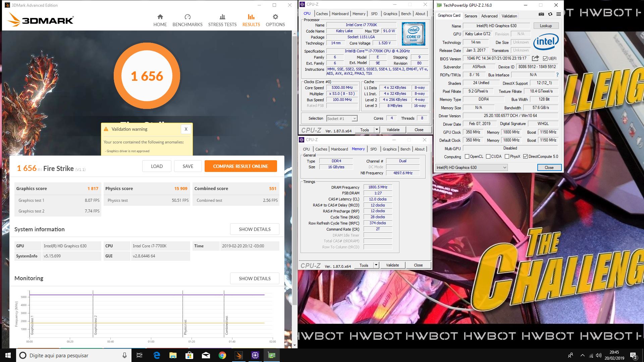Click COMPARE RESULT ONLINE button

click(x=241, y=166)
